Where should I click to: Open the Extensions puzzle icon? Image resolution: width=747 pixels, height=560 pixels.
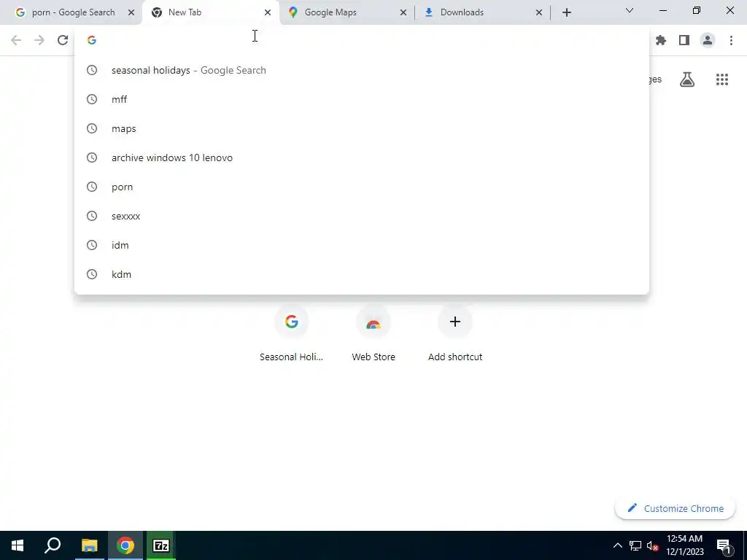(661, 41)
